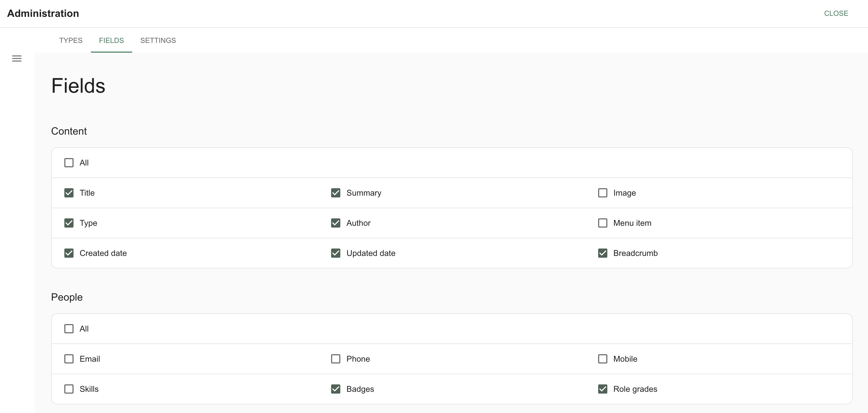Screen dimensions: 868x413
Task: Check the Skills checkbox
Action: click(x=69, y=389)
